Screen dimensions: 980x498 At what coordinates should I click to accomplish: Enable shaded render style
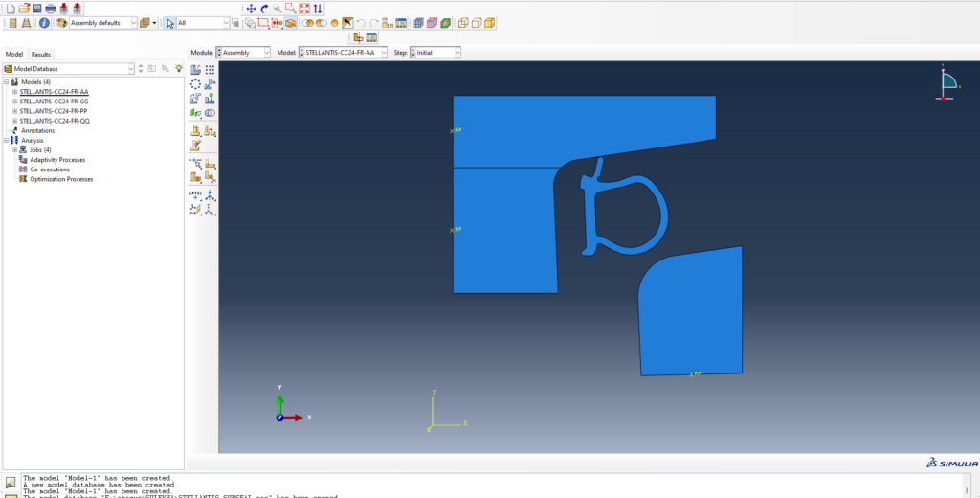(490, 23)
